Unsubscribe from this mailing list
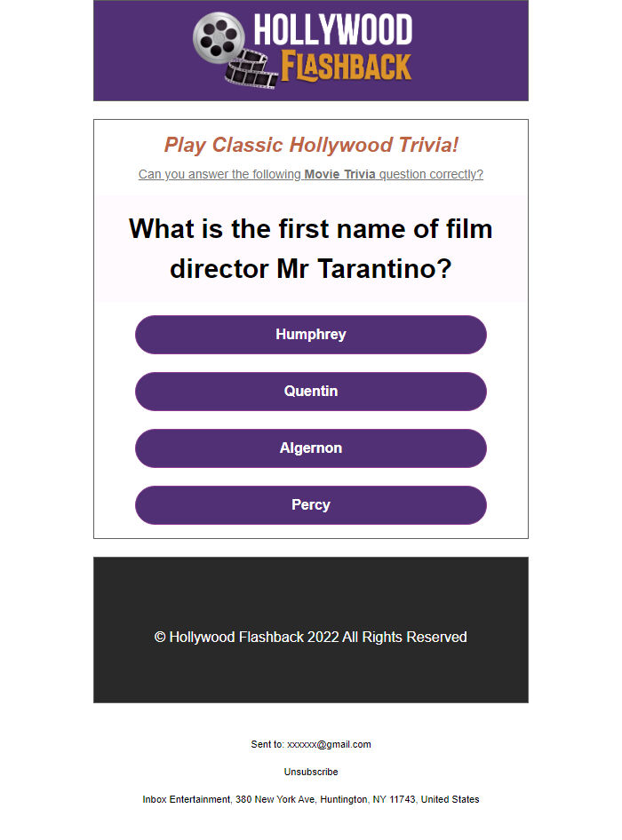The width and height of the screenshot is (622, 840). (x=311, y=773)
